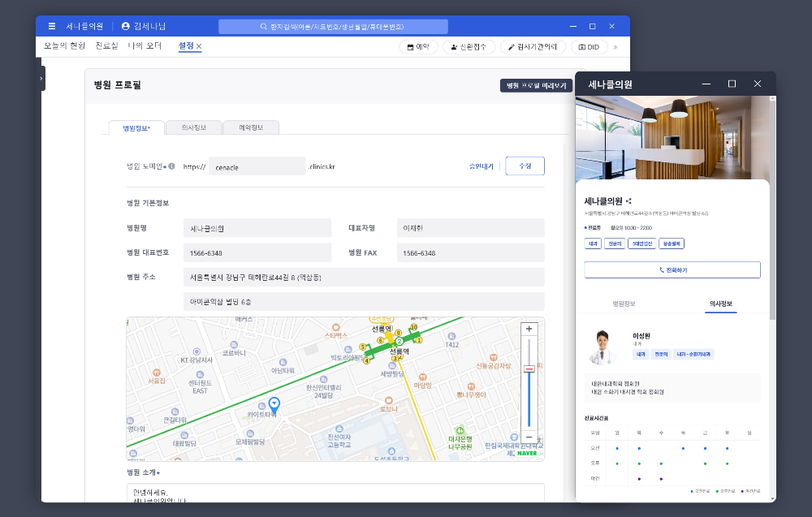Close the 세나클의원 preview window
Viewport: 812px width, 517px height.
(757, 84)
